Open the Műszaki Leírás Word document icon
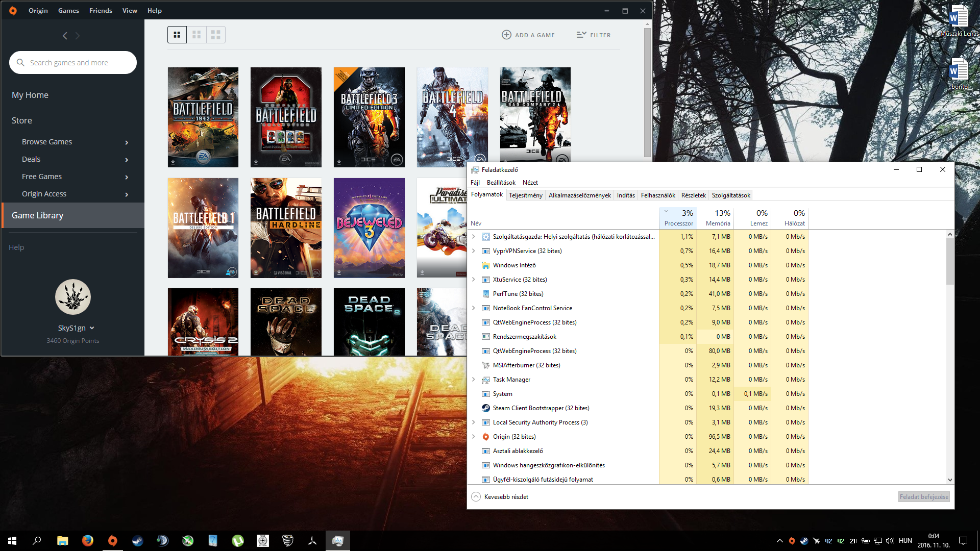Viewport: 980px width, 551px height. [959, 20]
